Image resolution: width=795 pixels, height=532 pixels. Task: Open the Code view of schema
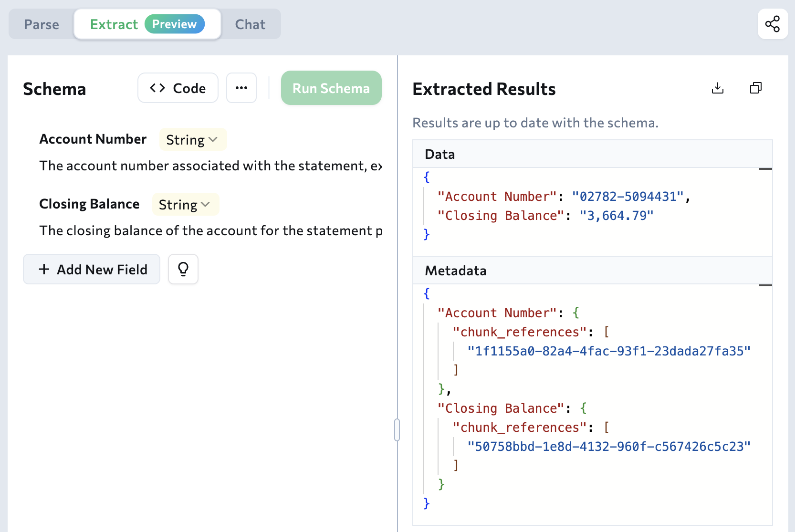(178, 88)
